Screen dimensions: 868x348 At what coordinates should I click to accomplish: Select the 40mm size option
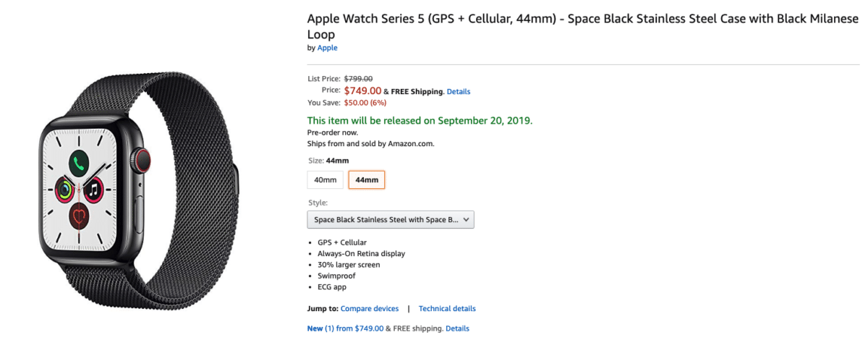pos(325,179)
